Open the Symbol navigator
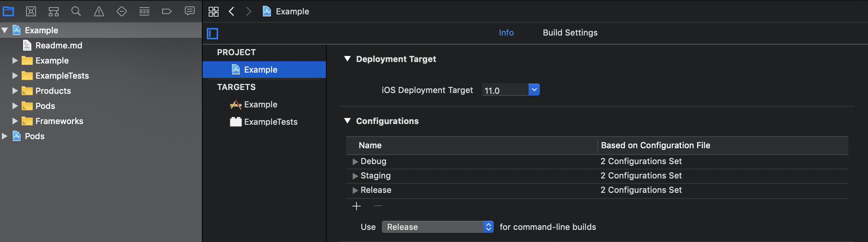The width and height of the screenshot is (868, 242). (54, 12)
